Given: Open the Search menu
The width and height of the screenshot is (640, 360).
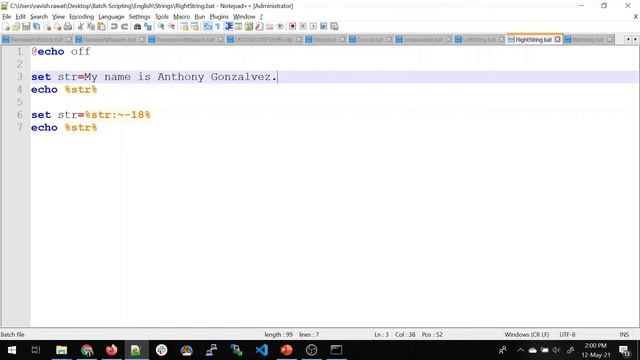Looking at the screenshot, I should coord(39,17).
